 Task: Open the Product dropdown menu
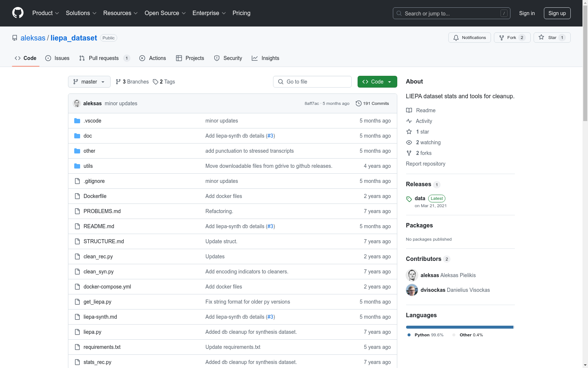point(46,13)
